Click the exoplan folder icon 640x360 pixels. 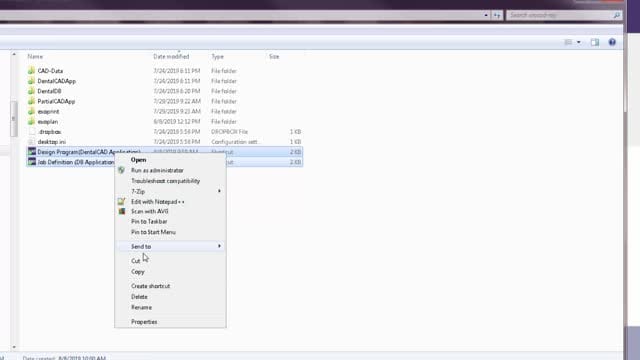coord(31,122)
